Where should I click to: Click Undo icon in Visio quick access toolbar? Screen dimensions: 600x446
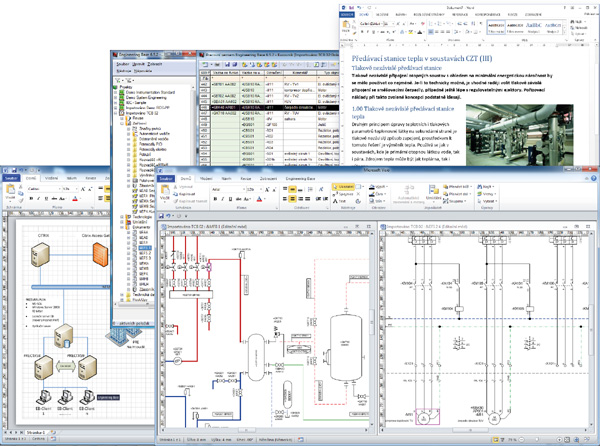tap(168, 216)
